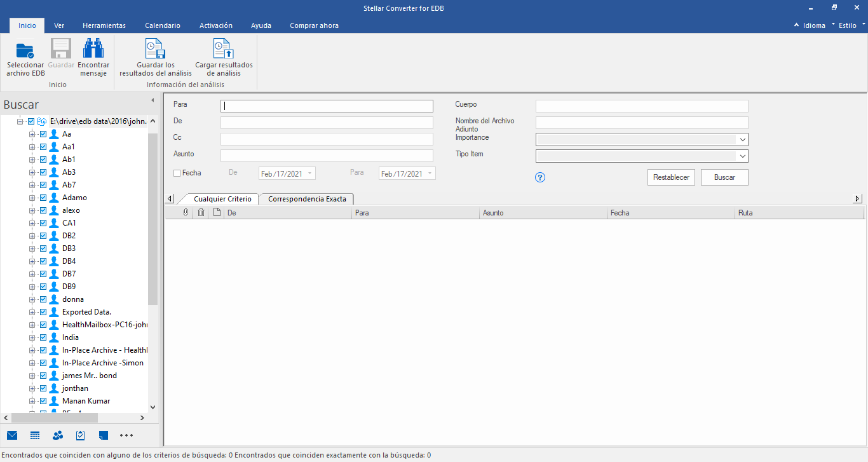The height and width of the screenshot is (462, 868).
Task: Select the Correspondencia Exacta tab
Action: pyautogui.click(x=307, y=199)
